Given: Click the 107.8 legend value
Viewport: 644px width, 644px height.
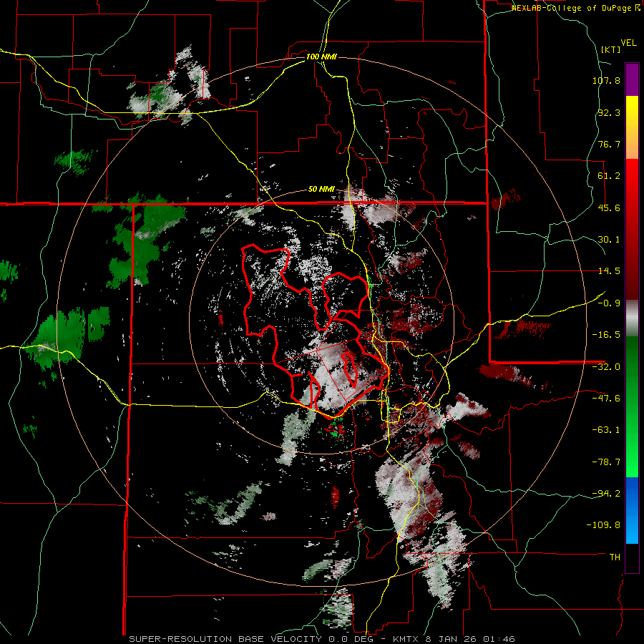Looking at the screenshot, I should [606, 80].
